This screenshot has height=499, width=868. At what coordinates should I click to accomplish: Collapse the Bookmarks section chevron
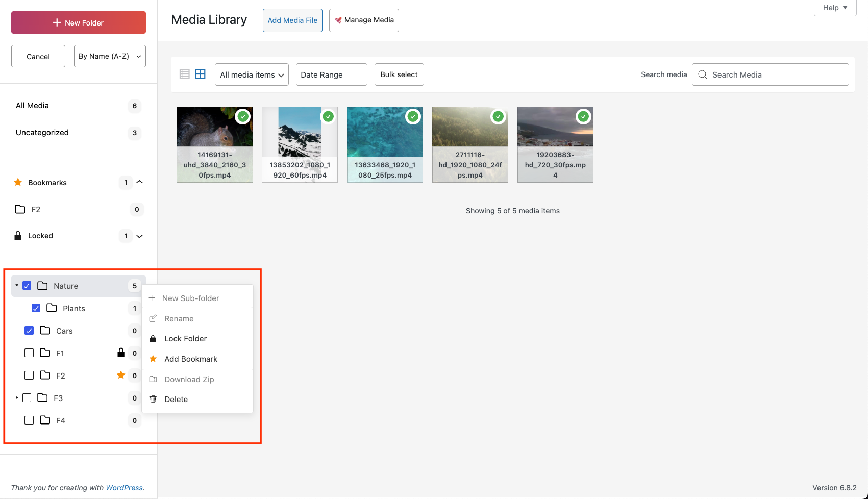(x=139, y=182)
